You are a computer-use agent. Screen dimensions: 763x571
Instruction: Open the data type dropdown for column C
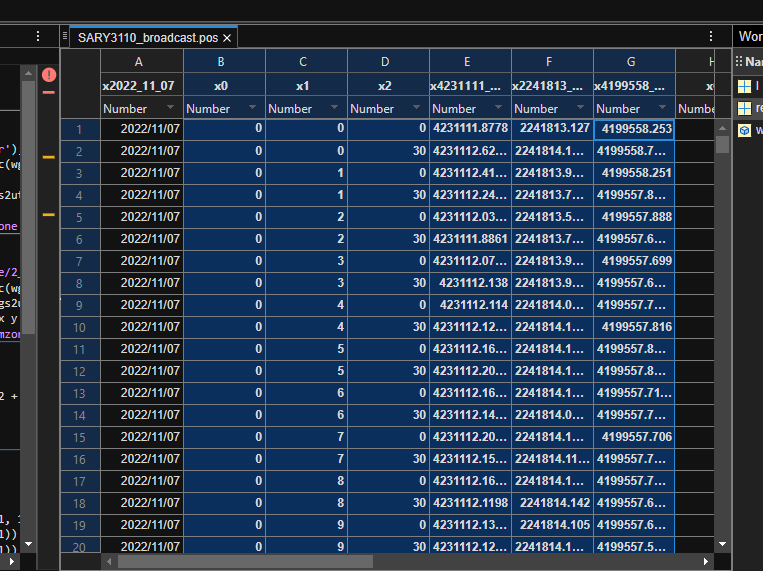[334, 107]
